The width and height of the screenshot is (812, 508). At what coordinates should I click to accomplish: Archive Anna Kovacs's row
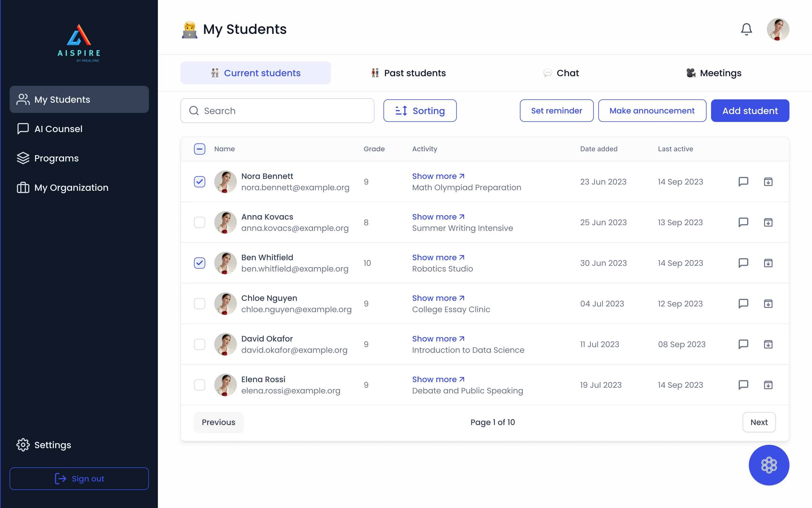768,222
